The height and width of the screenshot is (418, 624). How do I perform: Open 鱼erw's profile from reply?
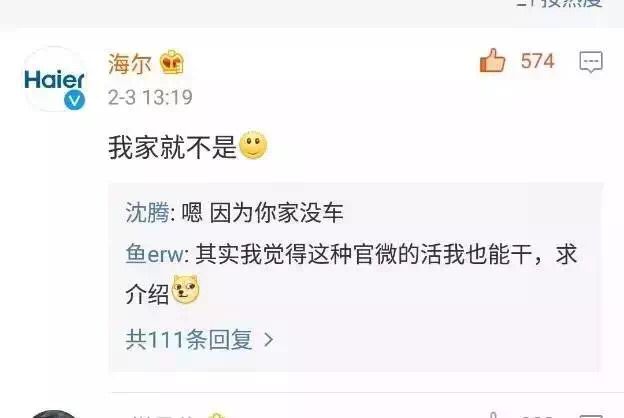(155, 254)
